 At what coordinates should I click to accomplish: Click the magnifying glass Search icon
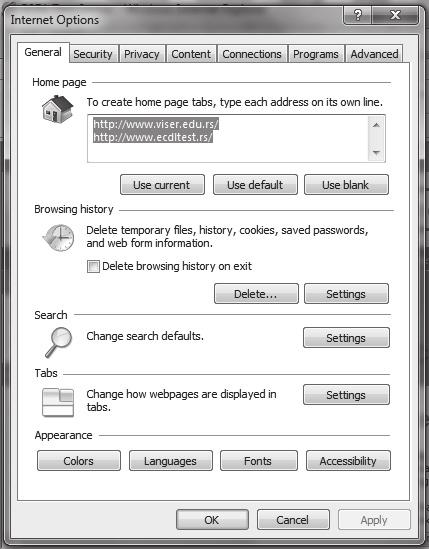click(x=58, y=342)
